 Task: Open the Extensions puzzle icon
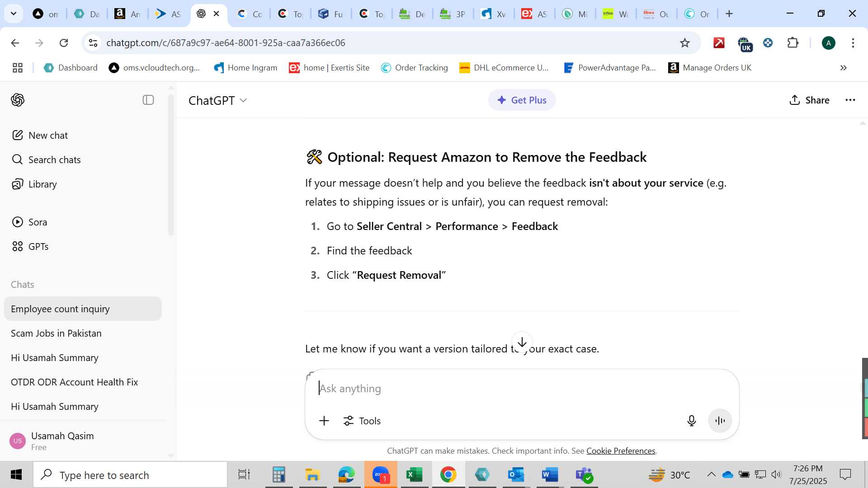(793, 42)
